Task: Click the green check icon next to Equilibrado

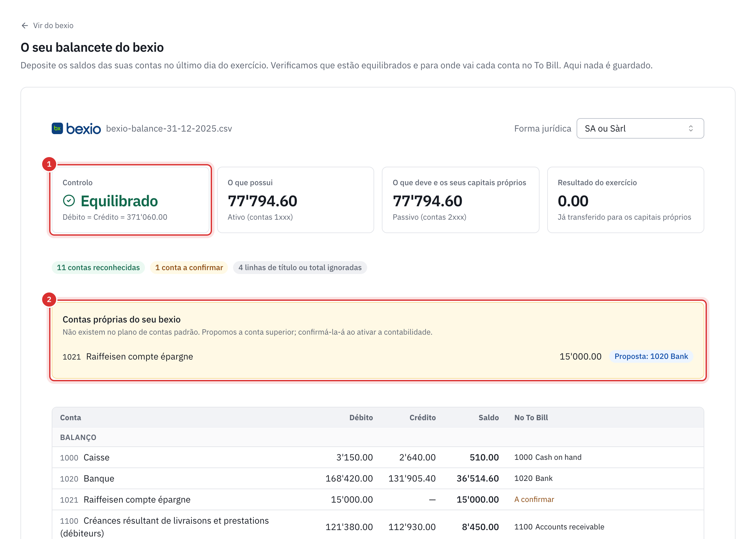Action: tap(69, 201)
